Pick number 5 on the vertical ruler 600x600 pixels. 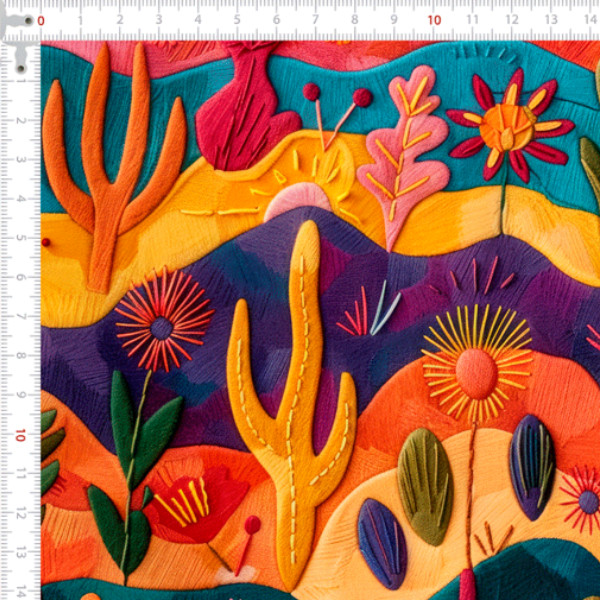20,238
